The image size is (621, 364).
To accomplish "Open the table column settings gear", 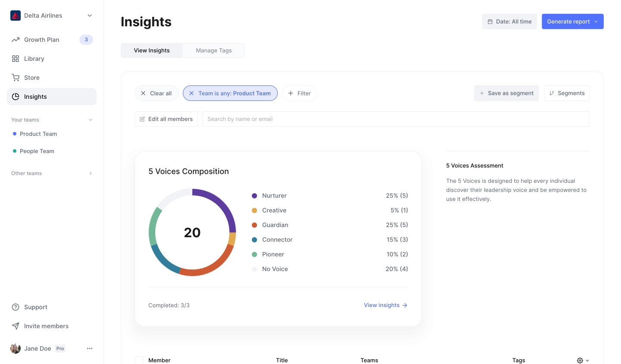I will 580,361.
